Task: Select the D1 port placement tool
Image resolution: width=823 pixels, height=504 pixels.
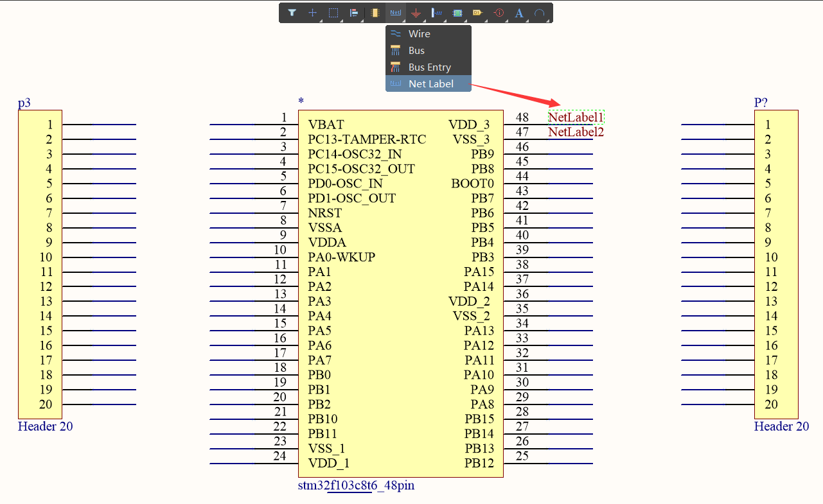Action: tap(478, 13)
